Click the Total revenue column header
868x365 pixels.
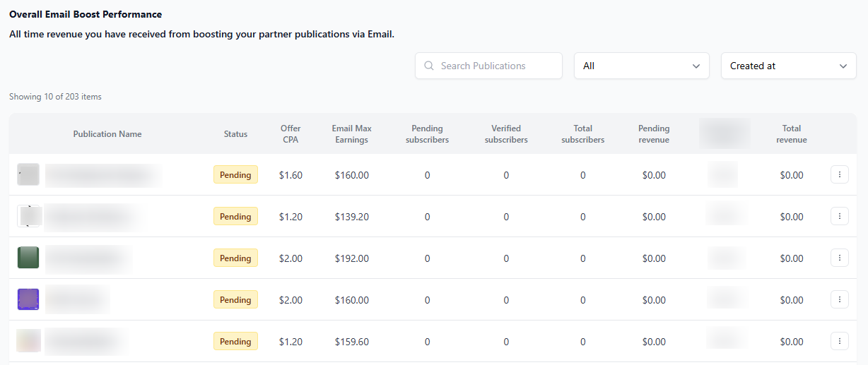[791, 134]
